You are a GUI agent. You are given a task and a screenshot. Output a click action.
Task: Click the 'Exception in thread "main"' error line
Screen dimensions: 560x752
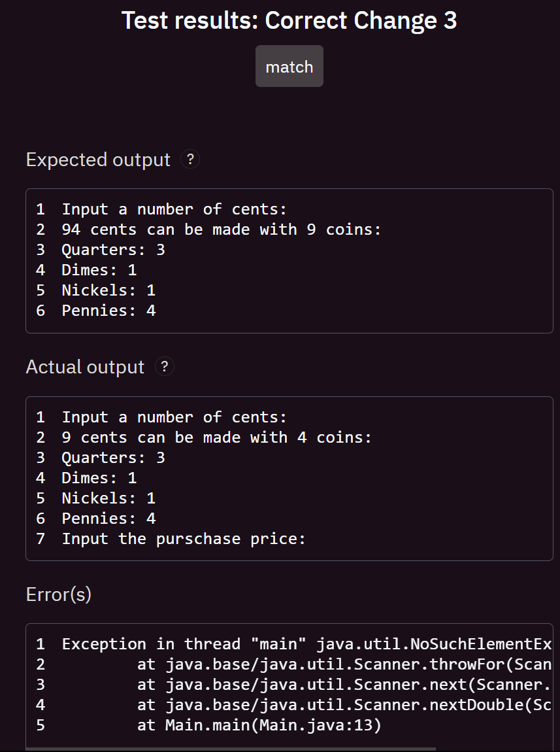coord(306,644)
